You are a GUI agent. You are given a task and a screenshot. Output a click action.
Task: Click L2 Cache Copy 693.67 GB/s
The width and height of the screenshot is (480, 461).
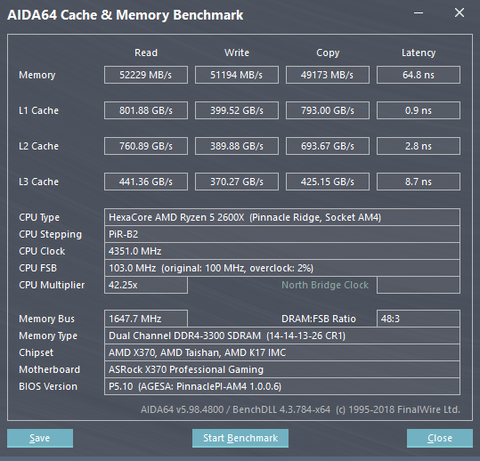tap(328, 146)
